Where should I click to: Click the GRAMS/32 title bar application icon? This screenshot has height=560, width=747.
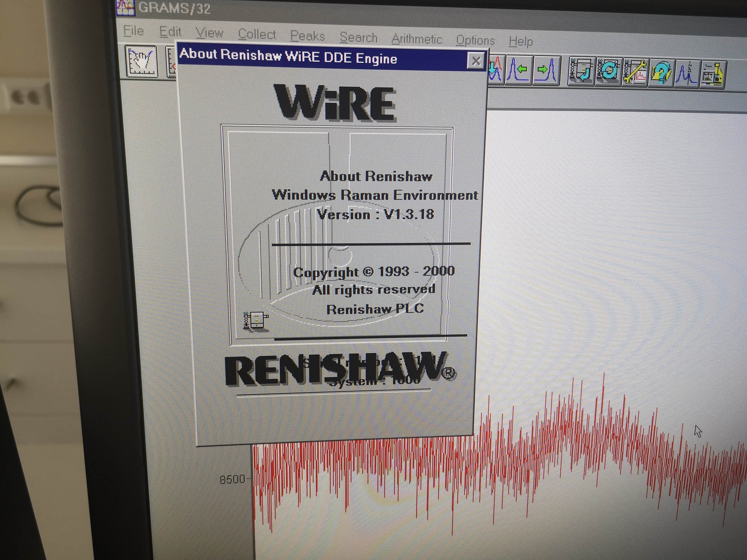coord(126,7)
